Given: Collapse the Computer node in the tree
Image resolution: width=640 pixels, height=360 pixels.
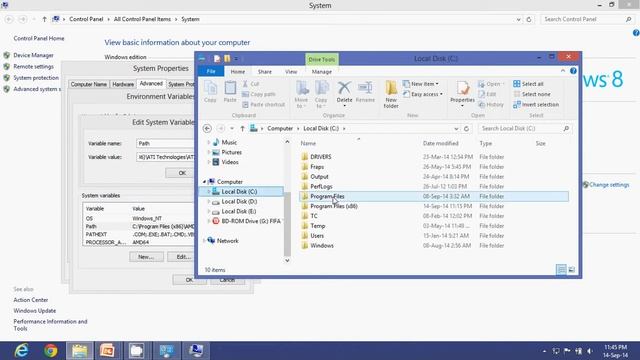Looking at the screenshot, I should pos(204,182).
